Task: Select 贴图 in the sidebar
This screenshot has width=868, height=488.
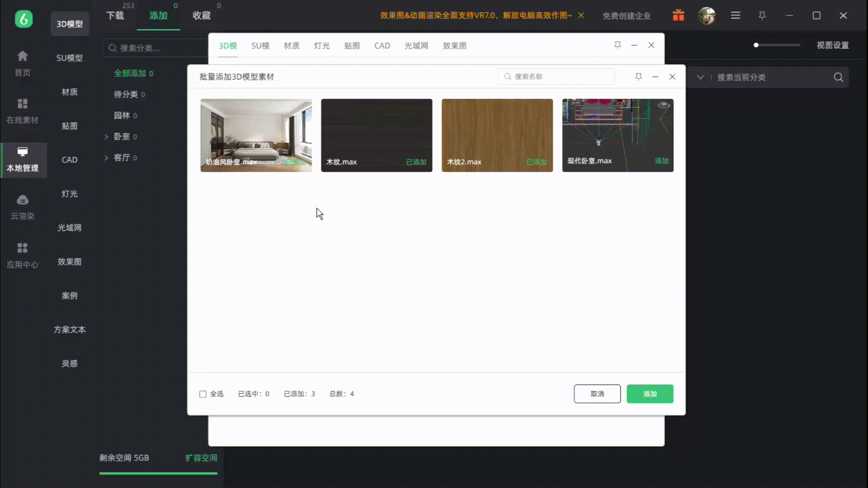Action: 70,126
